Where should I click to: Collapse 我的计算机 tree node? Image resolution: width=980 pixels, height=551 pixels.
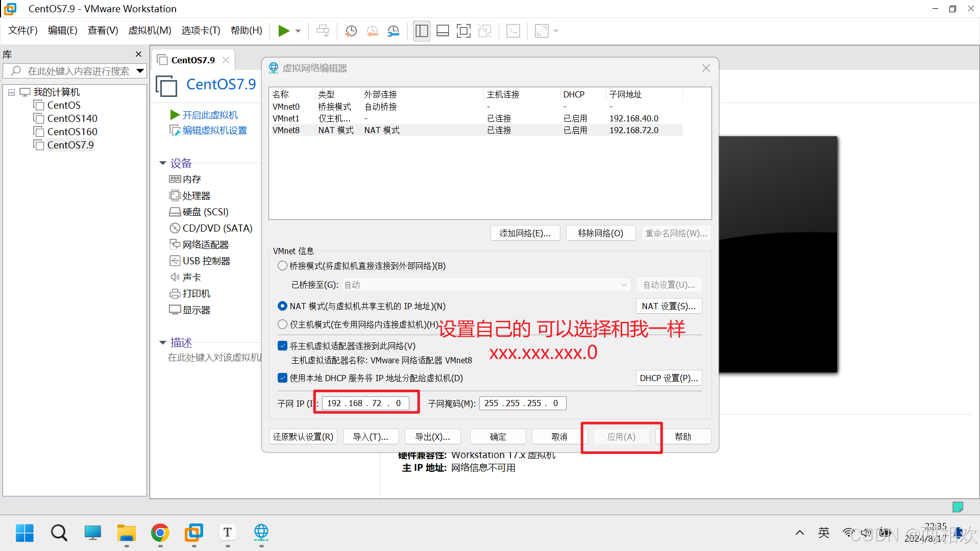point(11,92)
